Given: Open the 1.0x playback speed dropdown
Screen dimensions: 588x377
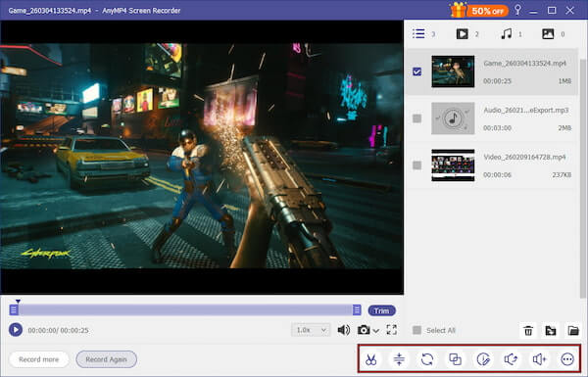Looking at the screenshot, I should tap(311, 330).
